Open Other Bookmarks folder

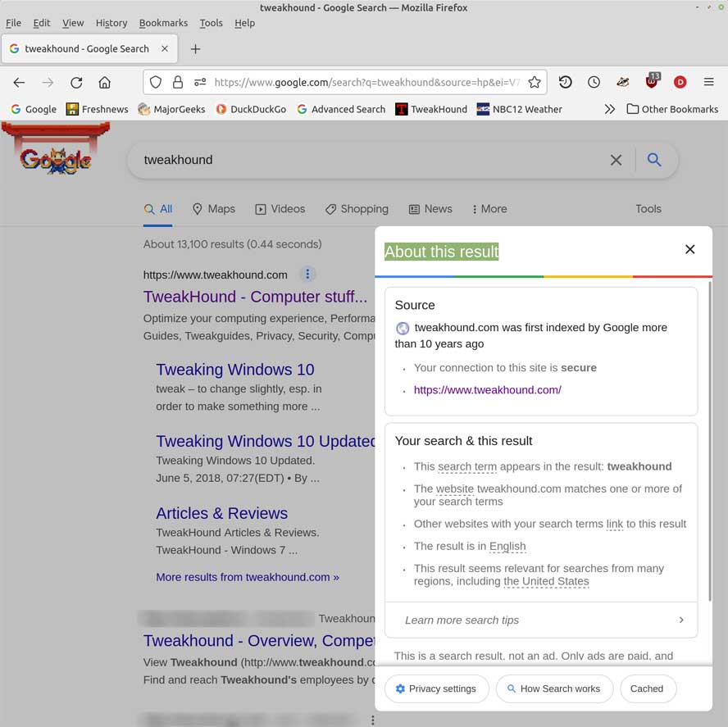coord(672,109)
